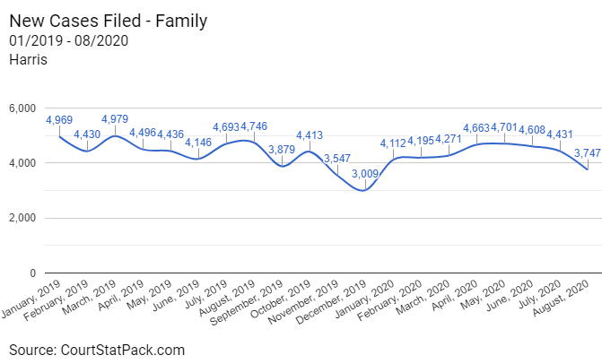Image resolution: width=602 pixels, height=364 pixels.
Task: Click the date range subtitle 01/2019 - 08/2020
Action: tap(66, 40)
